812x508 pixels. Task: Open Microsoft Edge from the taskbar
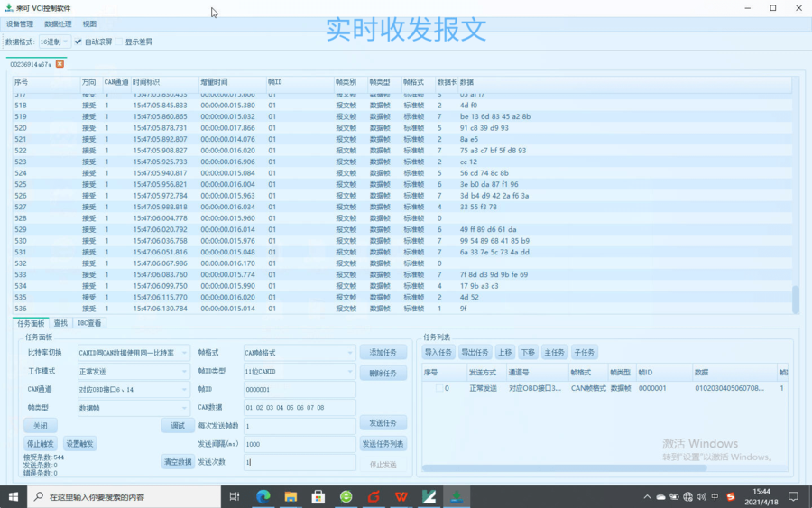[x=263, y=496]
